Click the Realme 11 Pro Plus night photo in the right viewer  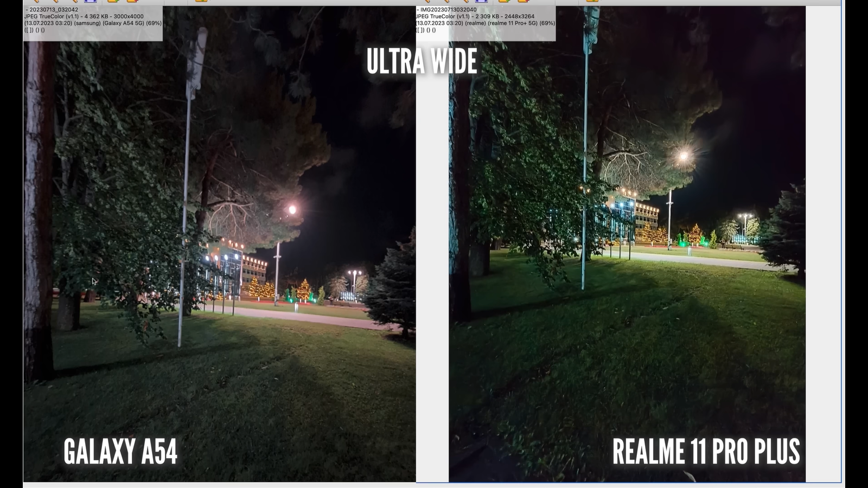coord(627,244)
